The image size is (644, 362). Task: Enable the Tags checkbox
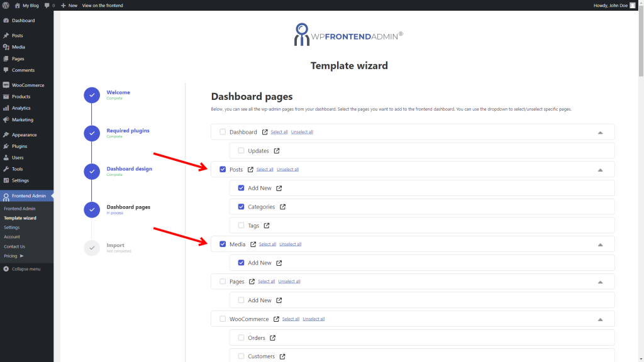(241, 226)
